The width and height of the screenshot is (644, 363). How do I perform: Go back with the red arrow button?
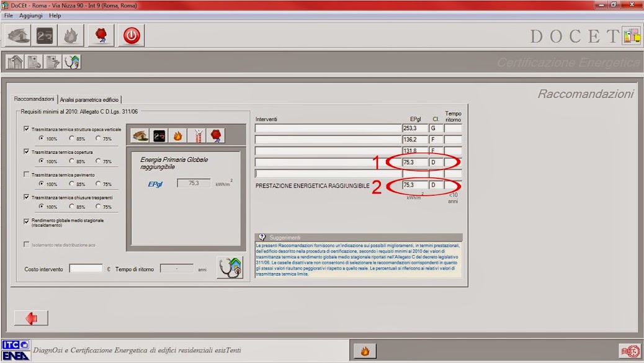pyautogui.click(x=31, y=318)
